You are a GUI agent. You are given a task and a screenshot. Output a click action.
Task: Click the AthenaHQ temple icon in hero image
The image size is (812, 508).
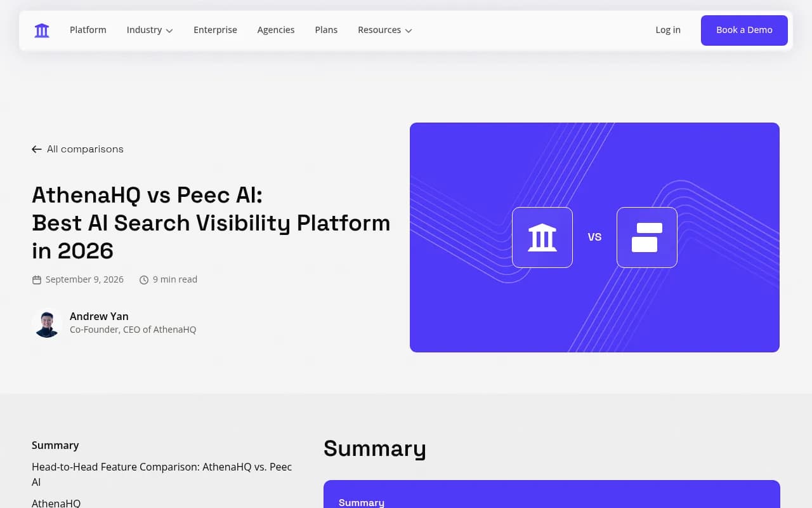(x=542, y=237)
